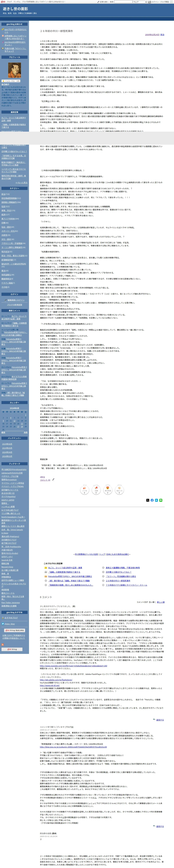Click the コメント(8) link below article

tap(45, 480)
